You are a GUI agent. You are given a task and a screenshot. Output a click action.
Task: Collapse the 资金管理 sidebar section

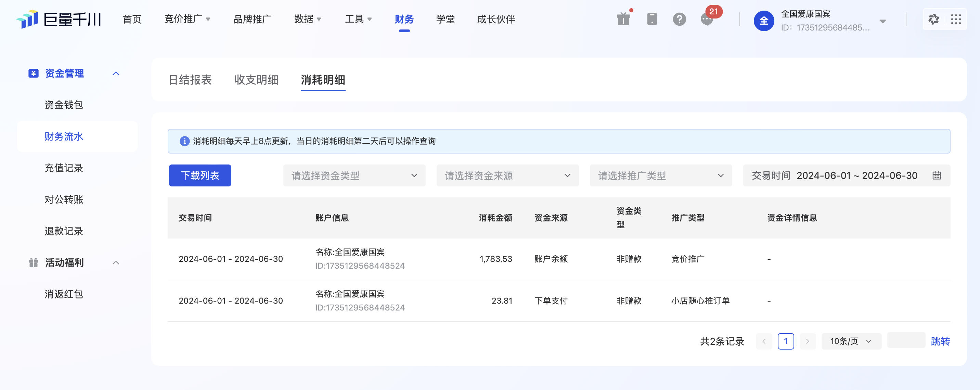click(116, 73)
